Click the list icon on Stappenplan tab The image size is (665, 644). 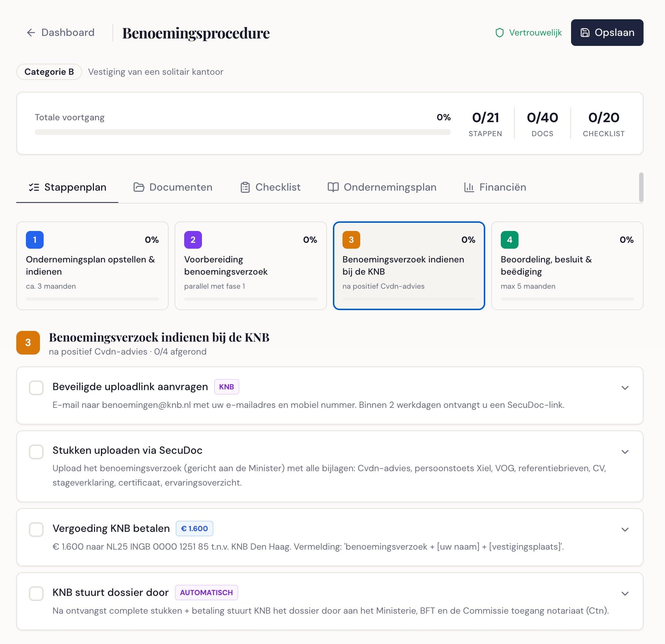tap(34, 187)
